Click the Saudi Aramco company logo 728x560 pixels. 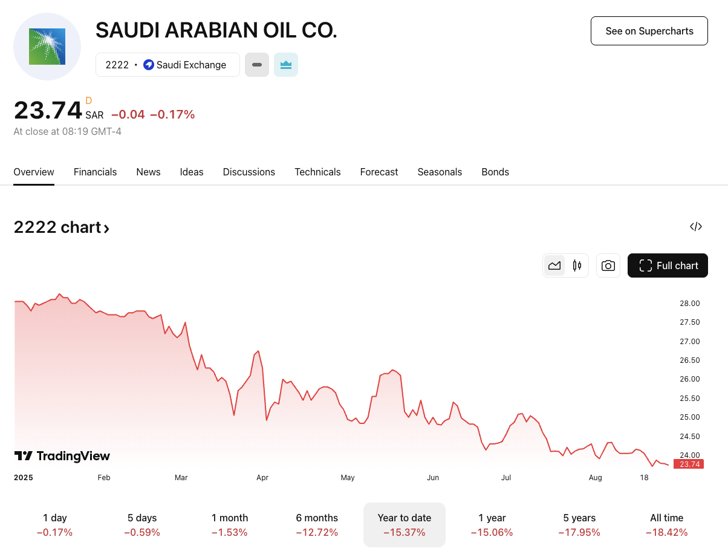(x=47, y=47)
